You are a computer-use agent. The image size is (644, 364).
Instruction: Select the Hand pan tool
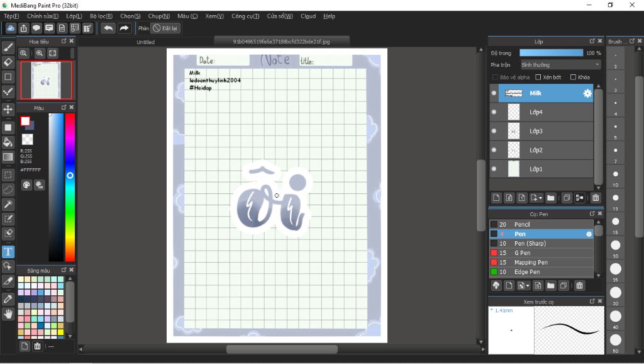[8, 314]
